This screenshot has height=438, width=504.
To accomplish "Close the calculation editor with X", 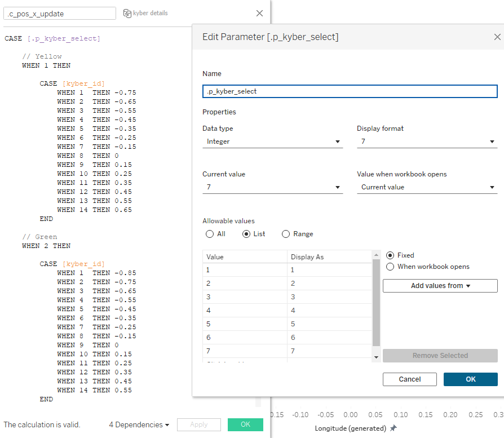I will pyautogui.click(x=259, y=13).
